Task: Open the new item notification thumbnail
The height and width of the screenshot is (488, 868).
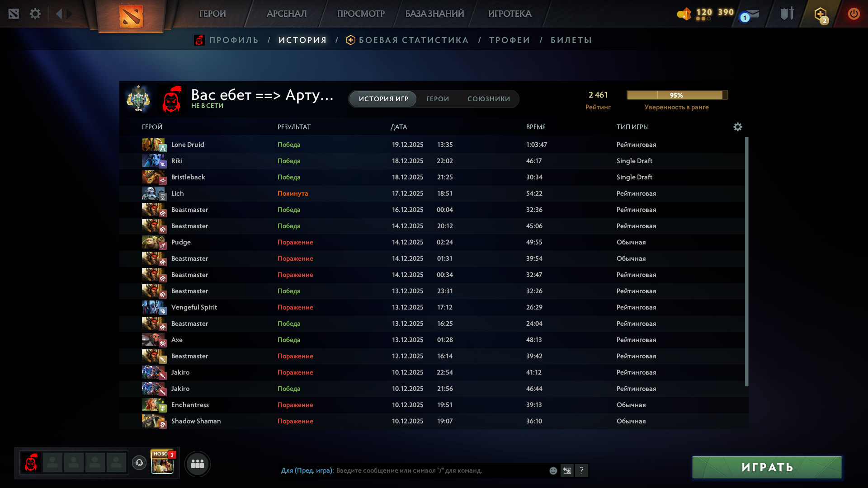Action: click(x=162, y=462)
